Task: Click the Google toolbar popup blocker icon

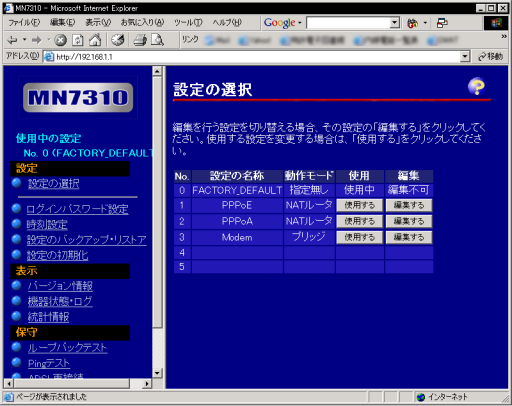Action: pyautogui.click(x=442, y=23)
